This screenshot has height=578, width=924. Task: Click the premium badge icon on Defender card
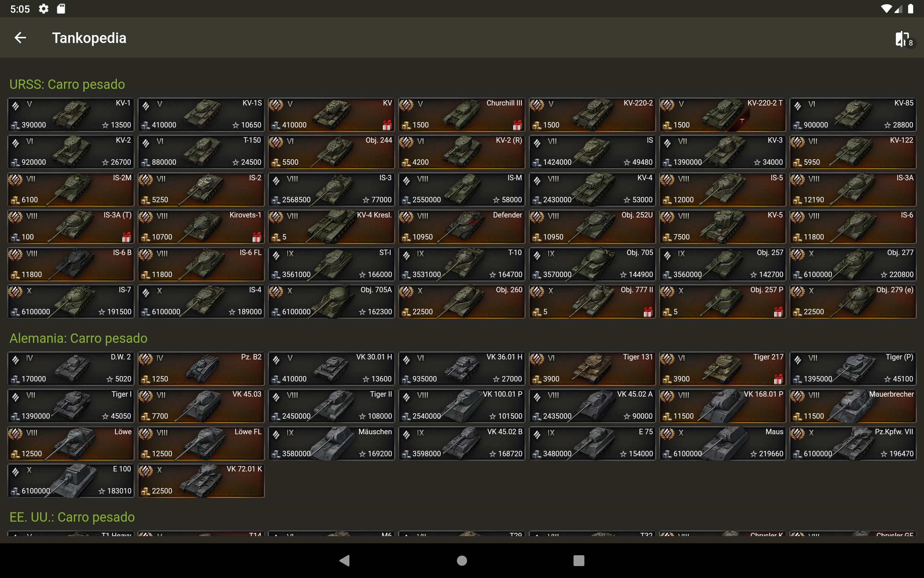(406, 217)
